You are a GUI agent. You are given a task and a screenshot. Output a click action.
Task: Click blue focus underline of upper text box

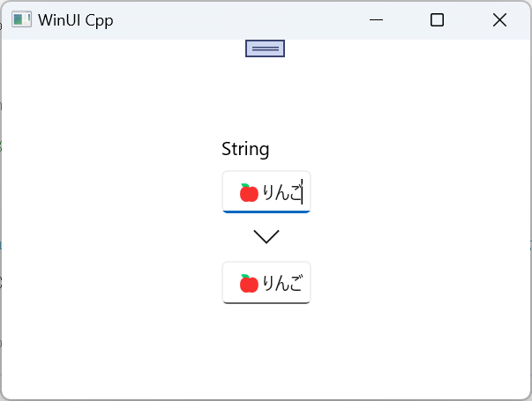266,212
